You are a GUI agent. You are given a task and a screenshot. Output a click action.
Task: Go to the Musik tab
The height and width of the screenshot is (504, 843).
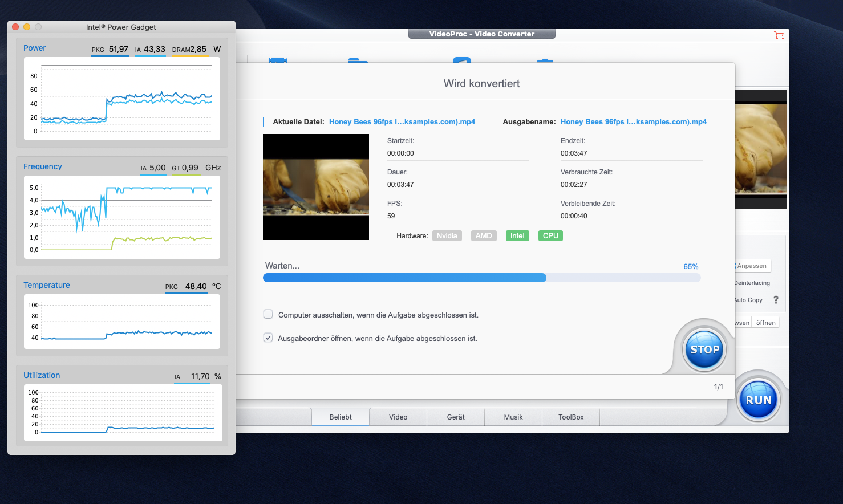[x=513, y=417]
